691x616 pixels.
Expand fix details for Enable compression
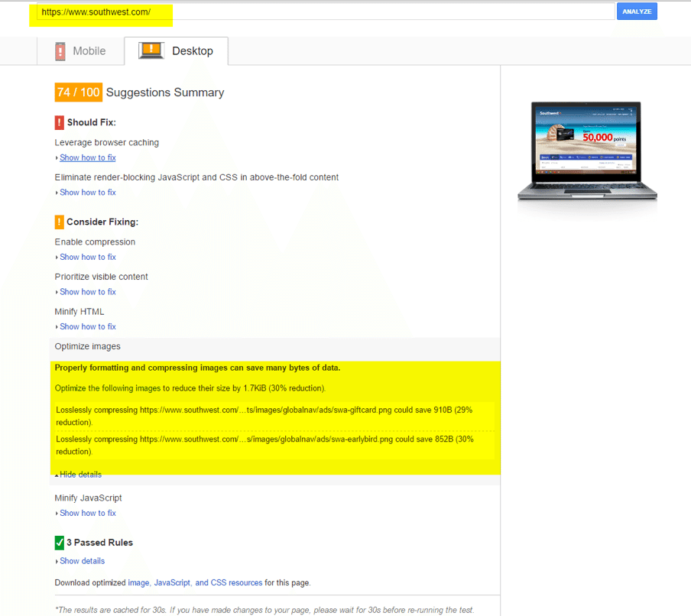pos(87,258)
